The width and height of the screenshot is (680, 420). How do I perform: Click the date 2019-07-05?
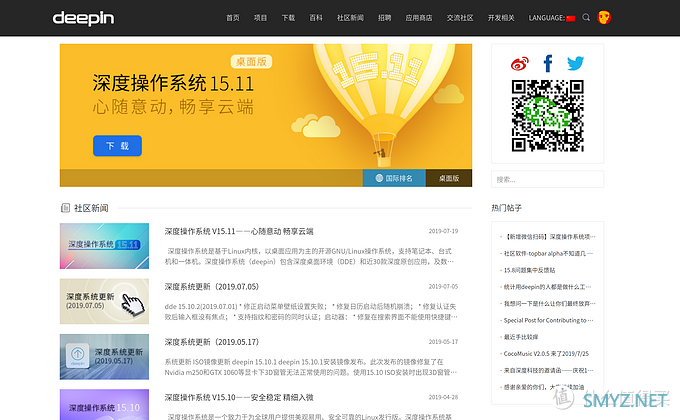[443, 287]
